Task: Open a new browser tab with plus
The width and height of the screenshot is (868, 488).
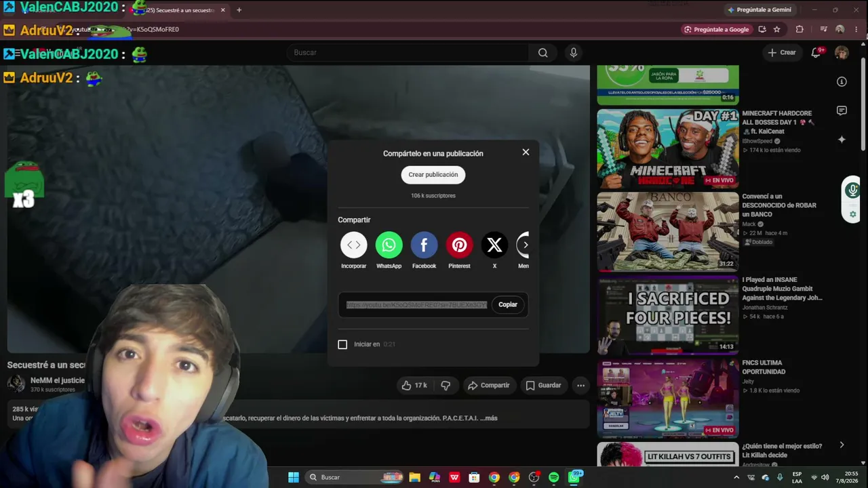Action: tap(239, 10)
